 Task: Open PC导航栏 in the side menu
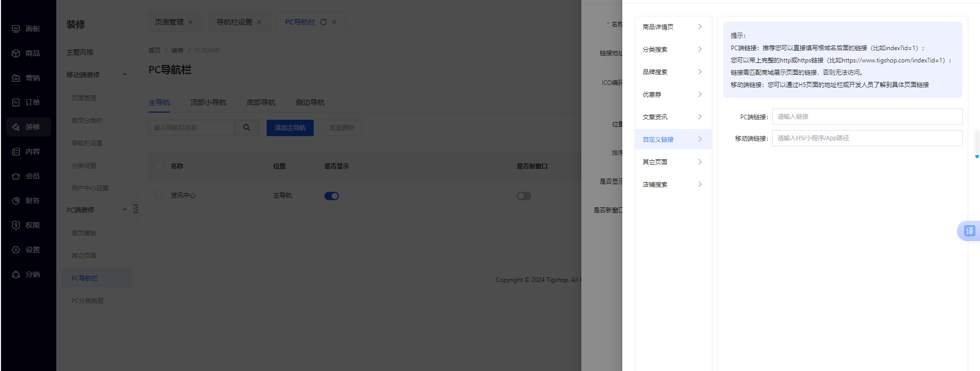point(97,278)
